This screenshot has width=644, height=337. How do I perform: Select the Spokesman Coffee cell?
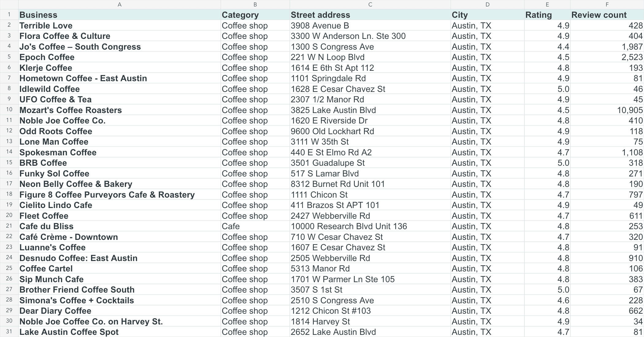click(120, 152)
